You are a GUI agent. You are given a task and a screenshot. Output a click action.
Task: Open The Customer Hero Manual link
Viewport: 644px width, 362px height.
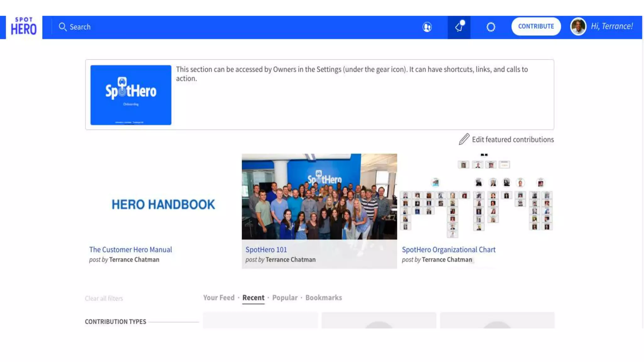[x=130, y=250]
